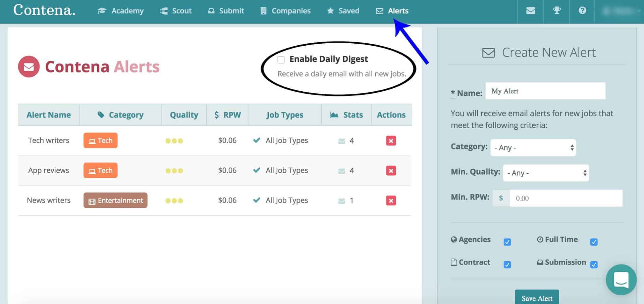Click All Job Types in Tech writers row
644x304 pixels.
coord(287,140)
